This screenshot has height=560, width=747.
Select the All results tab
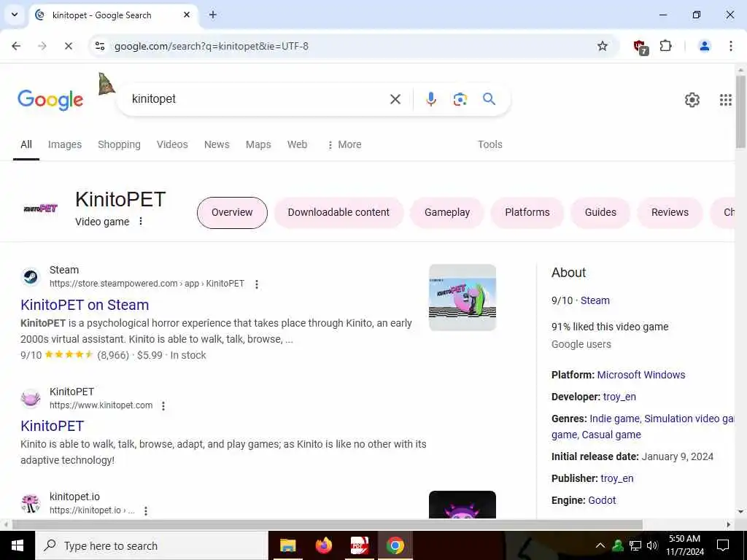pyautogui.click(x=26, y=144)
